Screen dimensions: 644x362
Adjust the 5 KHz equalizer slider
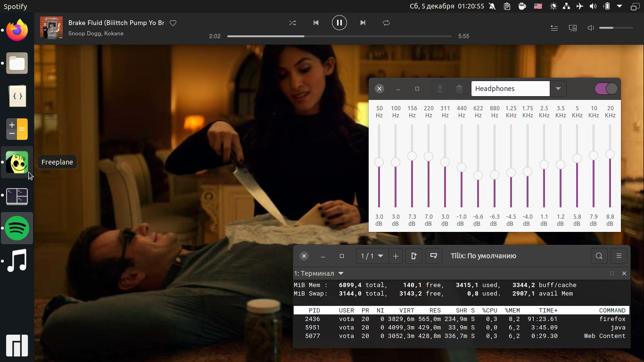click(x=577, y=158)
